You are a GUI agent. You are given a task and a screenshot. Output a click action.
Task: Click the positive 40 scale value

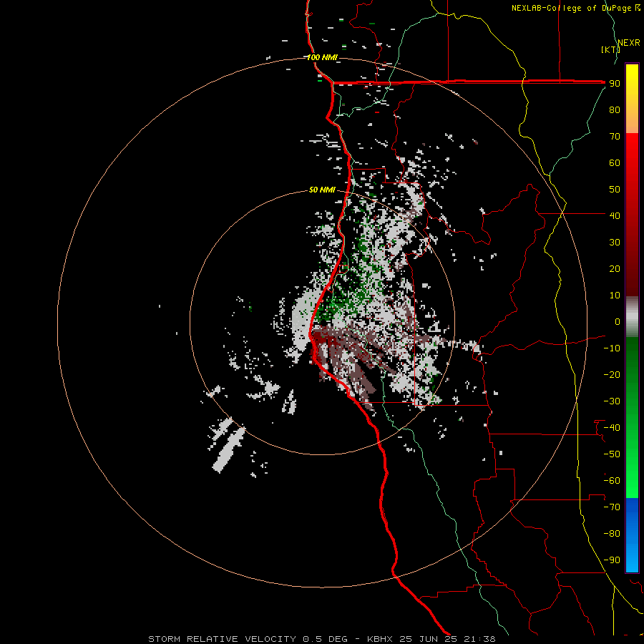click(615, 216)
